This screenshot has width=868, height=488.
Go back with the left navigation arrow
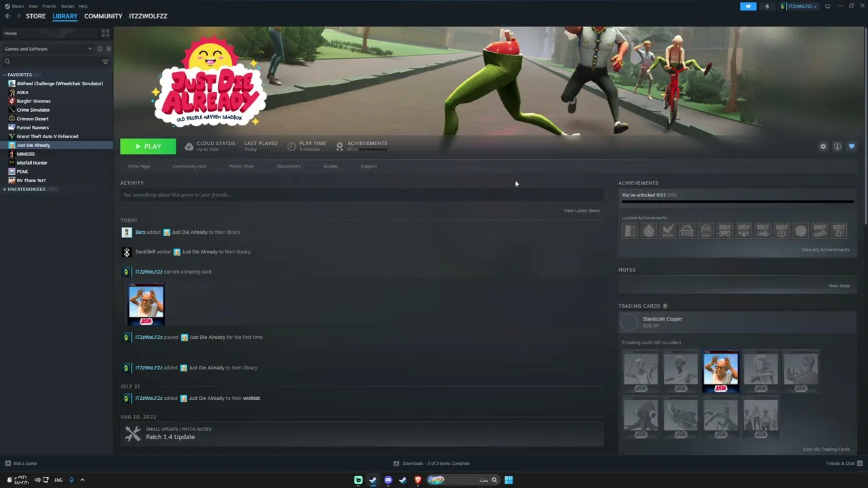[x=7, y=16]
